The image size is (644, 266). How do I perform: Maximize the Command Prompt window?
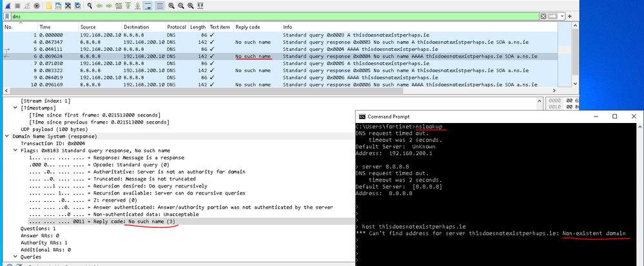click(x=614, y=117)
